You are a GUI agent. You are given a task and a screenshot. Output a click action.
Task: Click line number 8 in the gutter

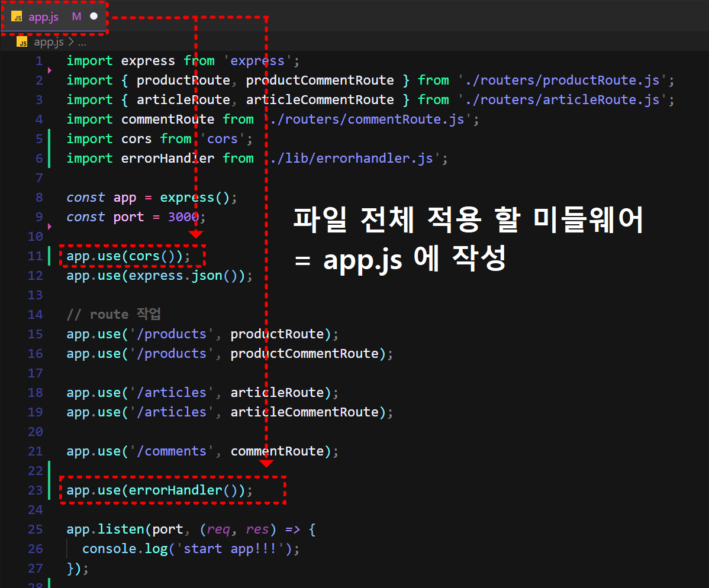click(x=39, y=198)
